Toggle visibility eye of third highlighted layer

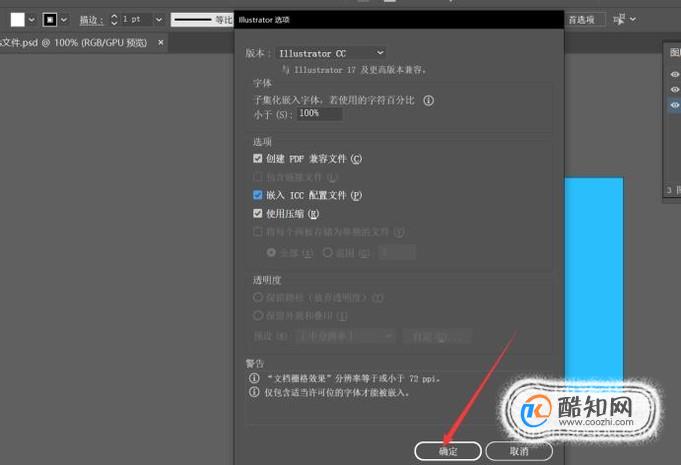click(x=674, y=105)
